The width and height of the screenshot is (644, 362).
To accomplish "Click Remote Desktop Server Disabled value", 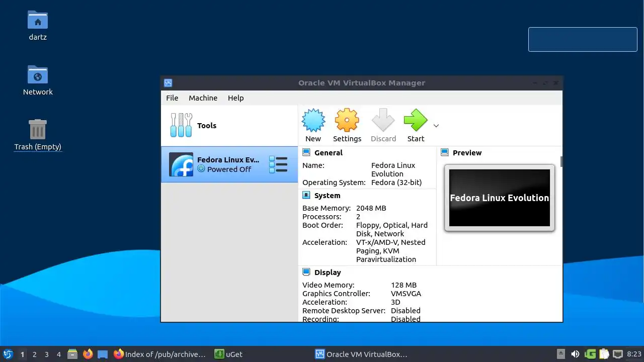I will pos(406,311).
